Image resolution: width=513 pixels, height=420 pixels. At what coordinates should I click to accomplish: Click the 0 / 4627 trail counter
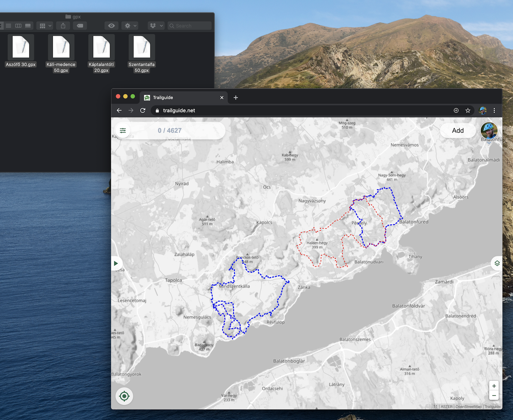[x=169, y=131]
